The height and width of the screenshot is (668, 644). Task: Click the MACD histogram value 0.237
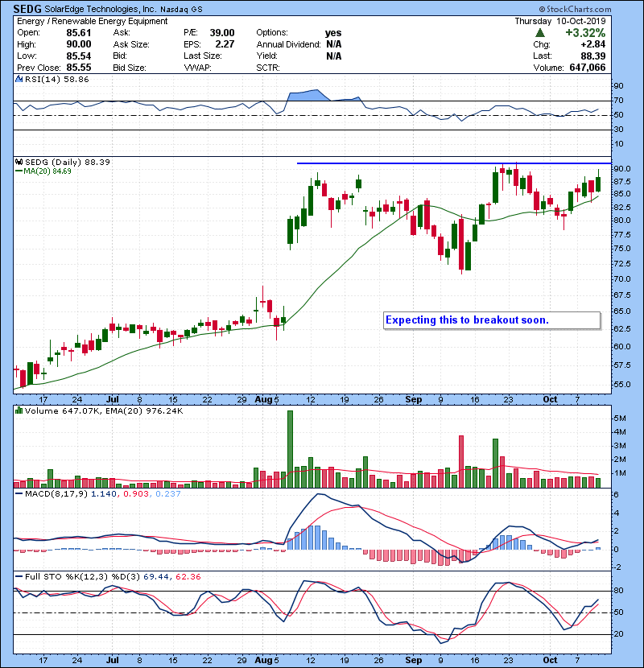(168, 494)
